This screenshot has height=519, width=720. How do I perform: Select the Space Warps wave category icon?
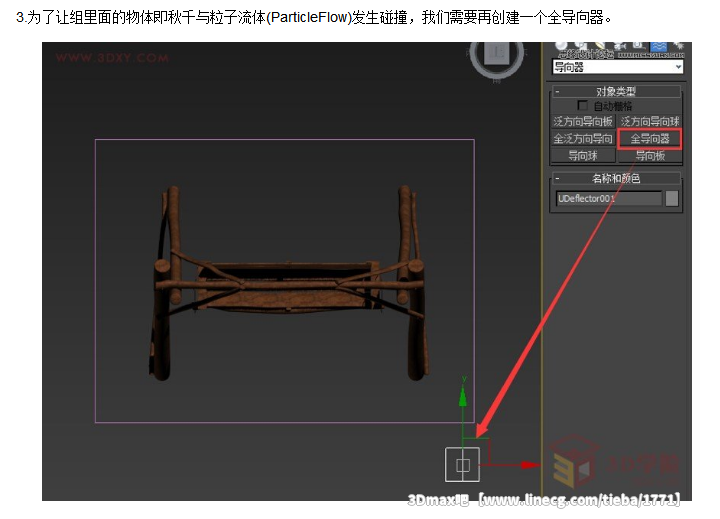[x=659, y=47]
